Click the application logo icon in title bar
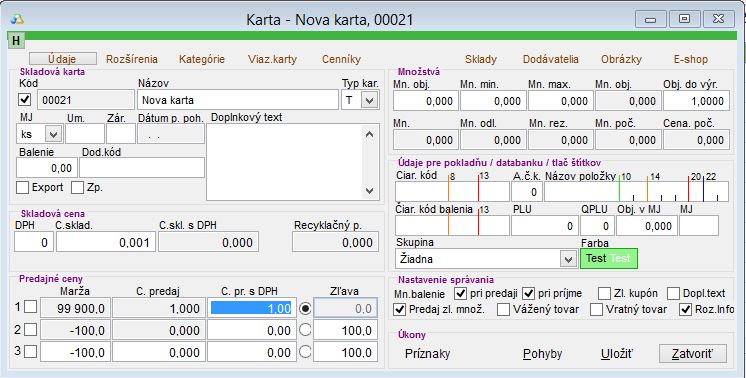746x378 pixels. pos(17,19)
